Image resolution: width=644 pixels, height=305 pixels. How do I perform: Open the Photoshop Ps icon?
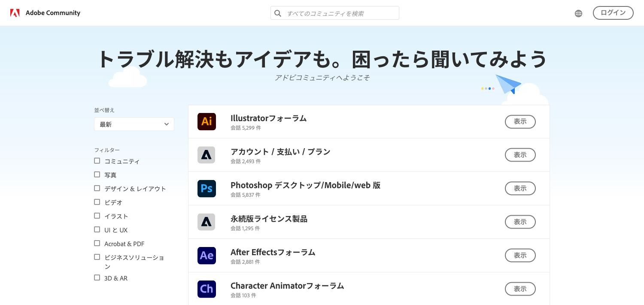pos(207,189)
